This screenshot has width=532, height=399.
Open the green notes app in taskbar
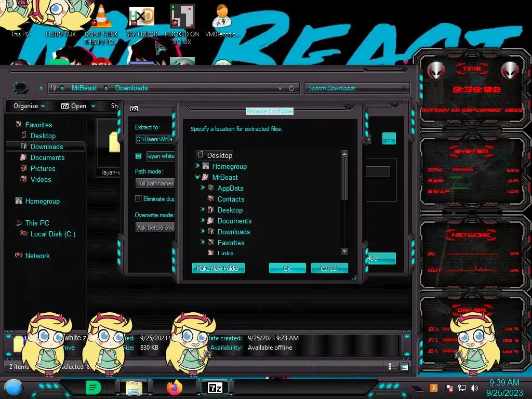tap(94, 388)
